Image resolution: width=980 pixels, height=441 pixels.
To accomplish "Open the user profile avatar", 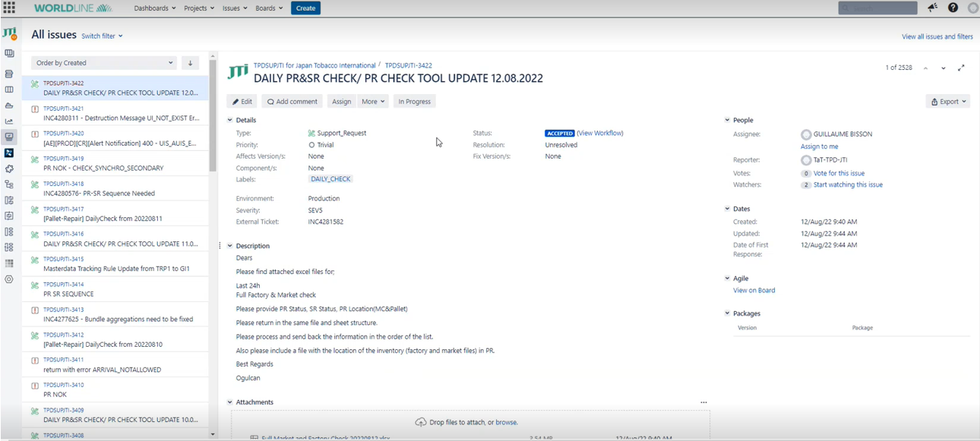I will pos(973,8).
